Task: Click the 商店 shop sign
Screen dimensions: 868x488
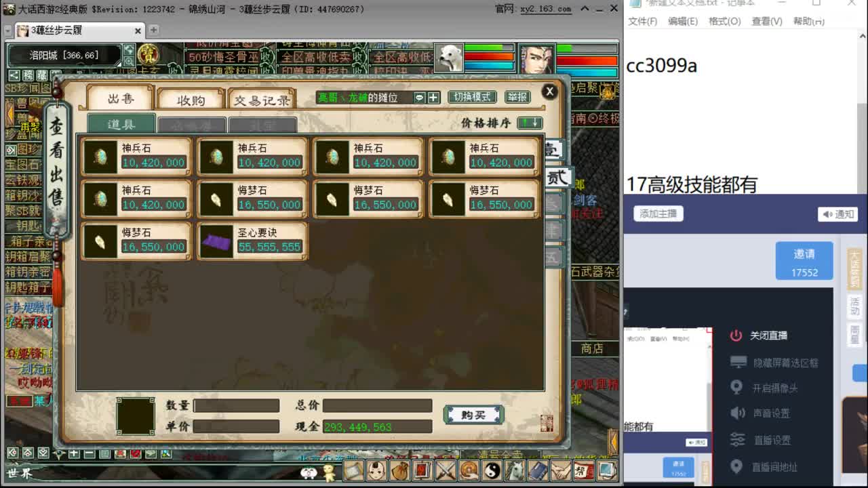Action: (x=592, y=348)
